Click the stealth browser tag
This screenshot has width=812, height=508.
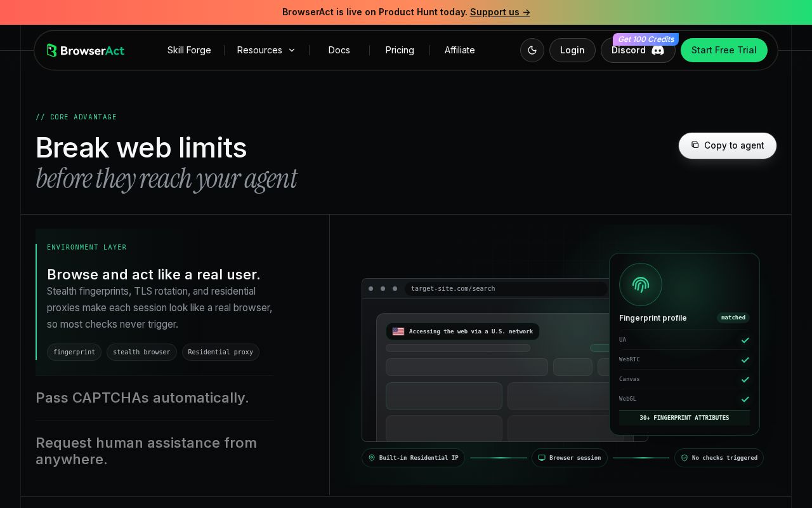pyautogui.click(x=141, y=352)
